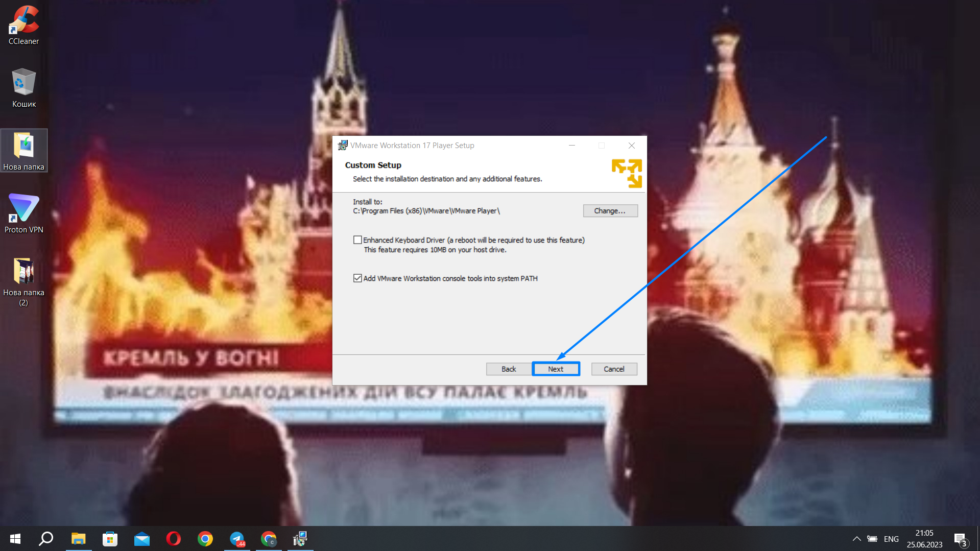Open Microsoft Store from taskbar
The image size is (980, 551).
click(110, 539)
